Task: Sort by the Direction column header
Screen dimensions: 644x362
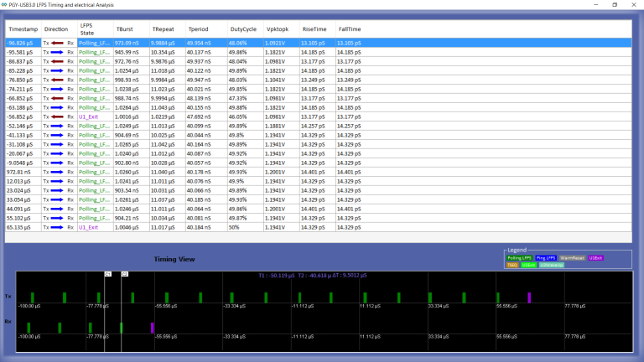Action: [x=60, y=29]
